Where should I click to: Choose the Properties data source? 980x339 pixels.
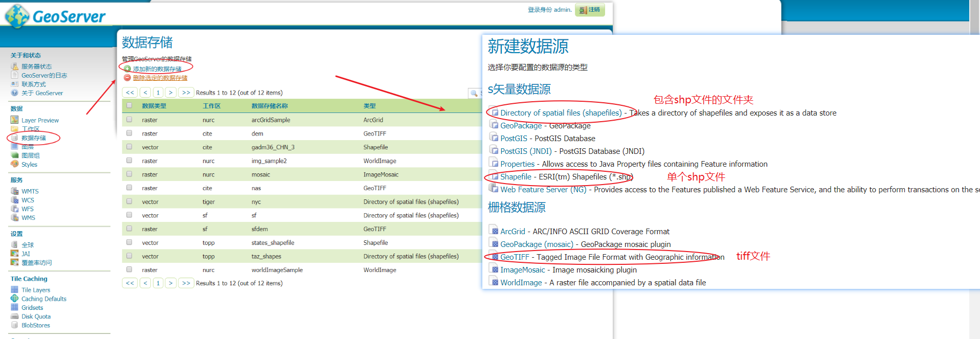(517, 164)
